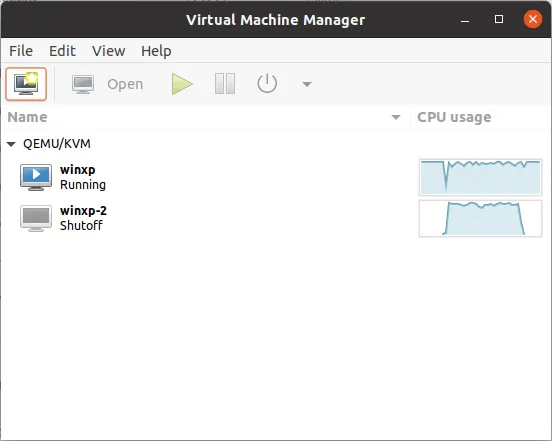Collapse the QEMU/KVM connection tree
Image resolution: width=552 pixels, height=441 pixels.
(11, 144)
